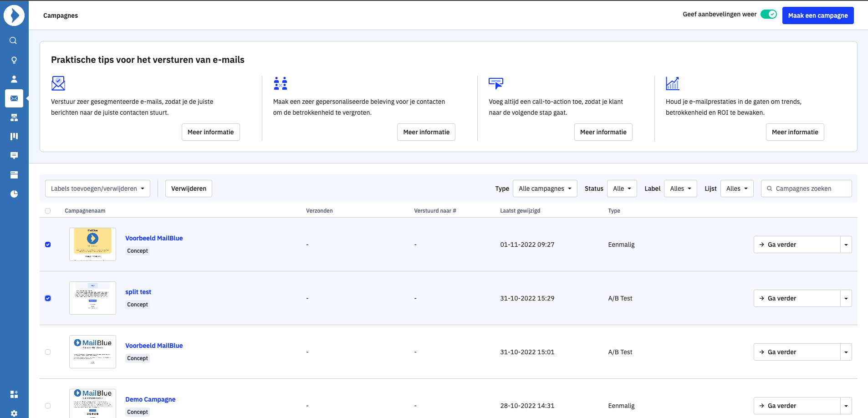This screenshot has height=418, width=868.
Task: Open the Lijst Alles dropdown
Action: pos(737,189)
